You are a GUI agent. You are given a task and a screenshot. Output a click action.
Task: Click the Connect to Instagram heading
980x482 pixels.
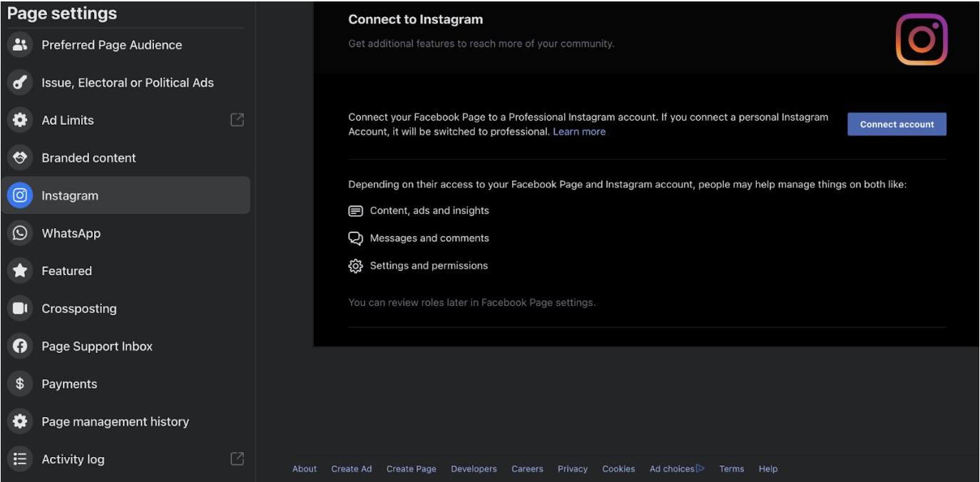coord(416,20)
